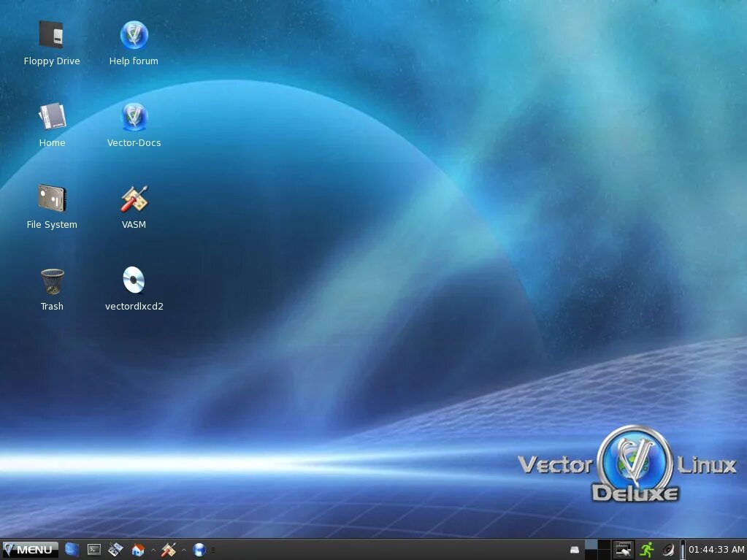This screenshot has width=747, height=560.
Task: Open the Home folder desktop icon
Action: (x=52, y=125)
